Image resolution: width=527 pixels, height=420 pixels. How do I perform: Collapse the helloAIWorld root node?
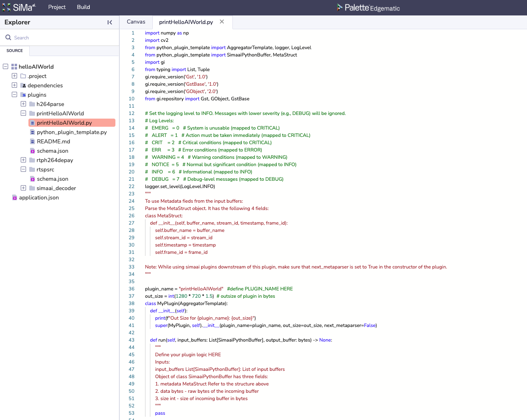click(x=6, y=66)
